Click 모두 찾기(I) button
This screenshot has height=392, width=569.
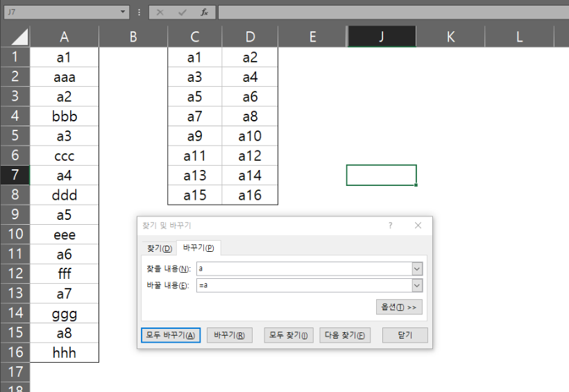click(288, 335)
